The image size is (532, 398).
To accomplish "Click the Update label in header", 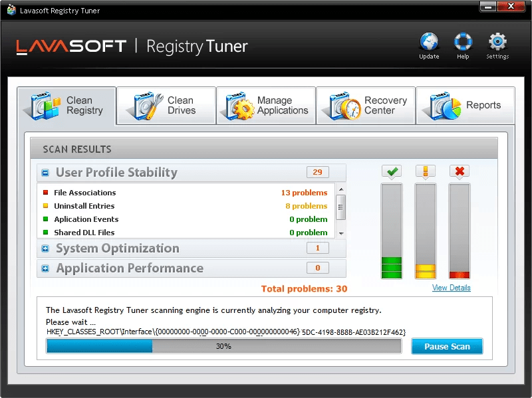I will point(429,56).
